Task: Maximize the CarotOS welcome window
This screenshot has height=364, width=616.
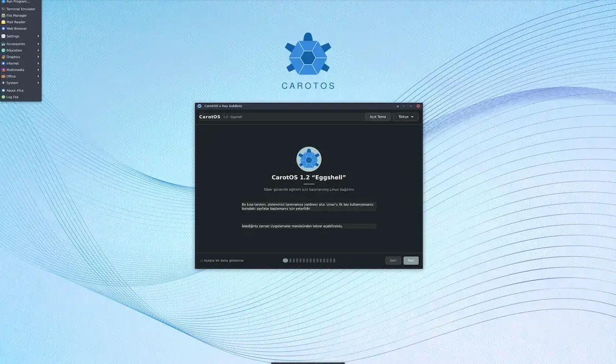Action: coord(411,106)
